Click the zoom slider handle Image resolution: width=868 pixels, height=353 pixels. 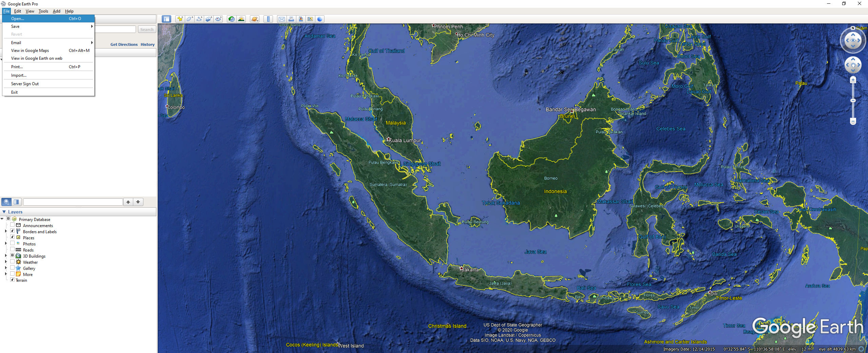pyautogui.click(x=853, y=100)
